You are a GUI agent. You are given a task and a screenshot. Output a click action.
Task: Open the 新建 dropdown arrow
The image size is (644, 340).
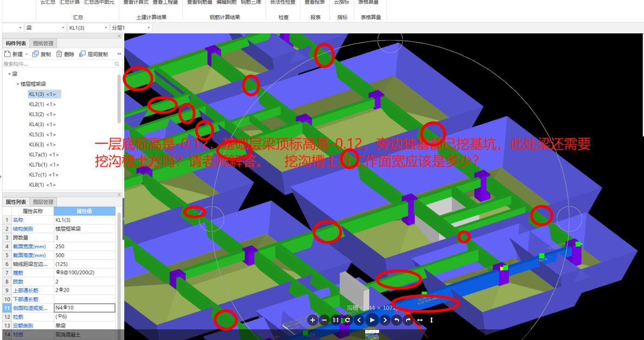point(26,54)
